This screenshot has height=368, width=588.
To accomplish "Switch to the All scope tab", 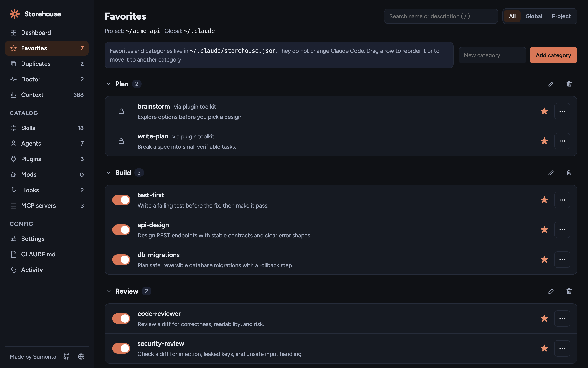I will pyautogui.click(x=512, y=16).
